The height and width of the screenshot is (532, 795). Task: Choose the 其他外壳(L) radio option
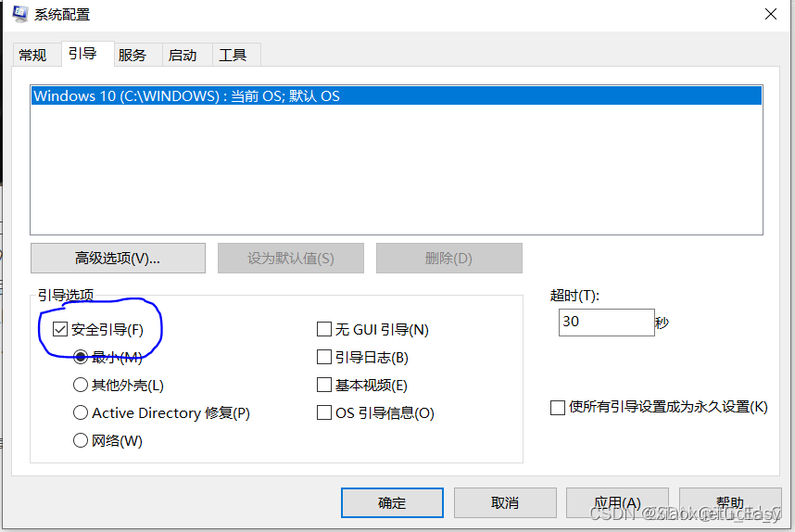(x=81, y=385)
